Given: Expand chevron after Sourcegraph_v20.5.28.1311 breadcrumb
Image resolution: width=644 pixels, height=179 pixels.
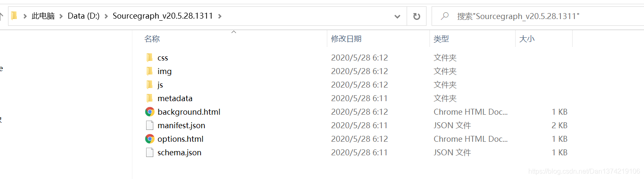Looking at the screenshot, I should [x=219, y=17].
